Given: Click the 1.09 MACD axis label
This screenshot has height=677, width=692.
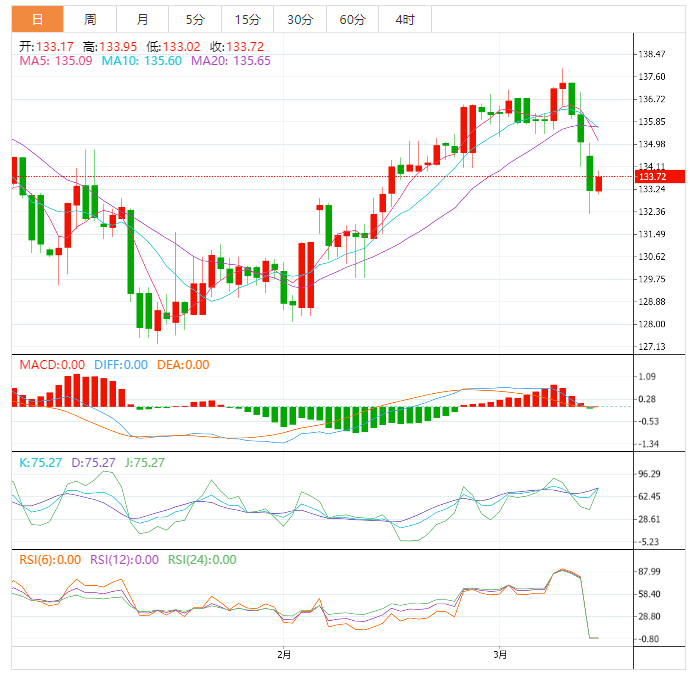Looking at the screenshot, I should pos(647,377).
